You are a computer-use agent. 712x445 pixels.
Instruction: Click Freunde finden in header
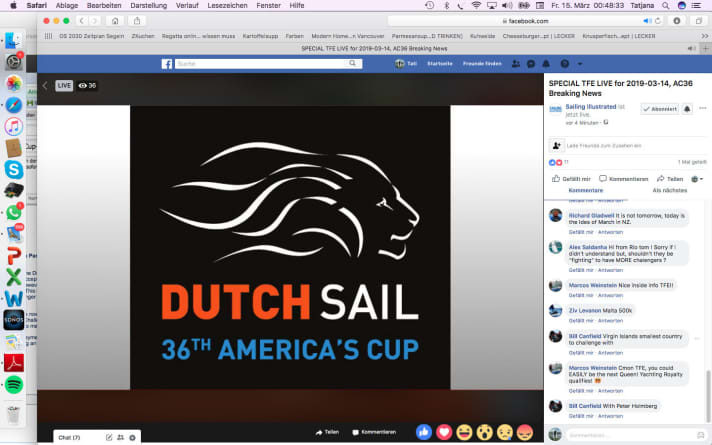point(482,64)
